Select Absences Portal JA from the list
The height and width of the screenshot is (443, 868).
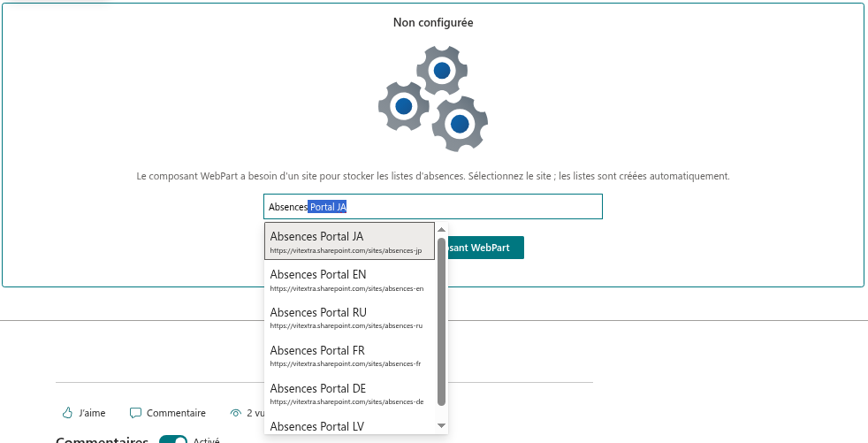click(349, 241)
